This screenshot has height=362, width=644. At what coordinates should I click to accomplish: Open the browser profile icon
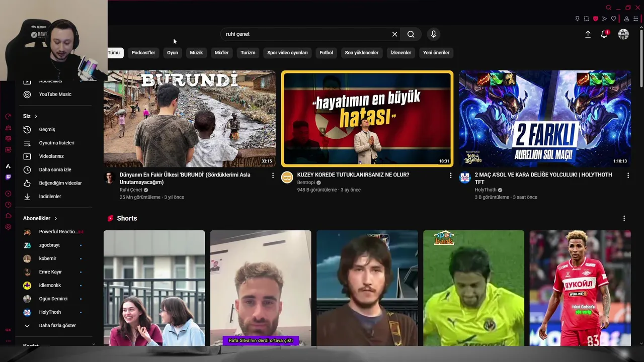[626, 19]
